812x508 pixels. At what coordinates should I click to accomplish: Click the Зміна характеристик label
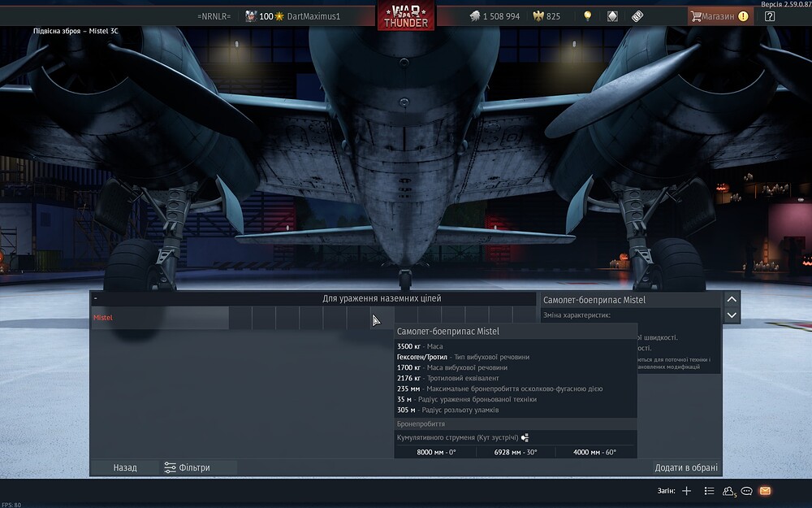click(577, 315)
